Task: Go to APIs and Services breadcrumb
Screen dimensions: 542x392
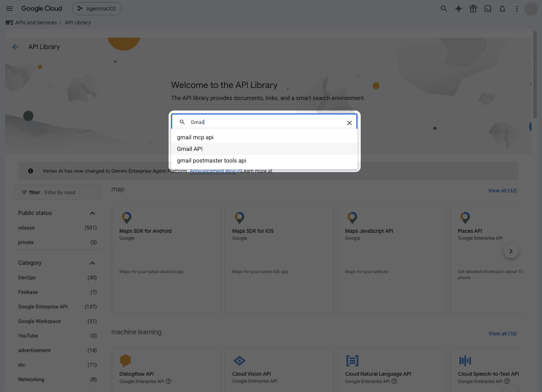Action: (36, 22)
